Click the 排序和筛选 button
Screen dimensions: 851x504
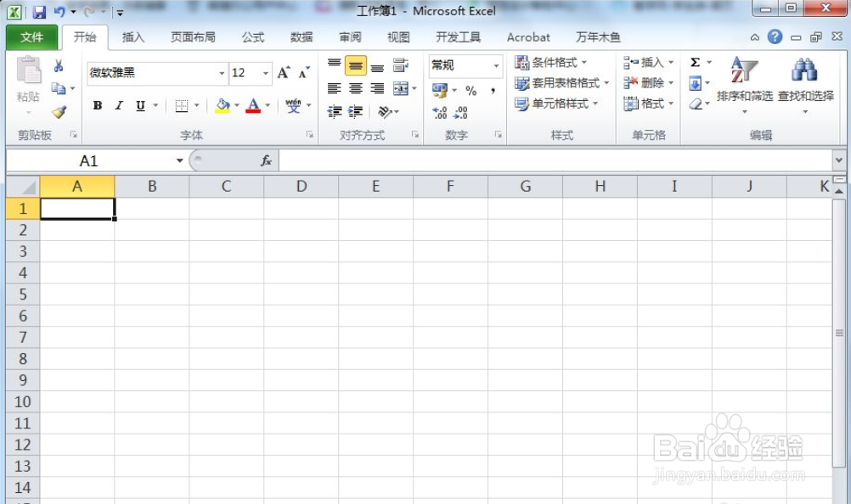tap(744, 85)
